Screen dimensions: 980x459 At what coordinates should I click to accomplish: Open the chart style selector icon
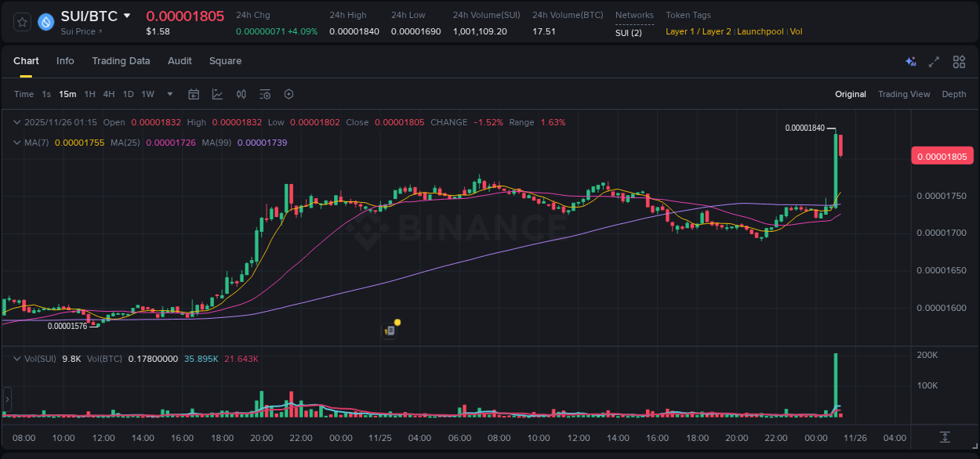tap(217, 94)
